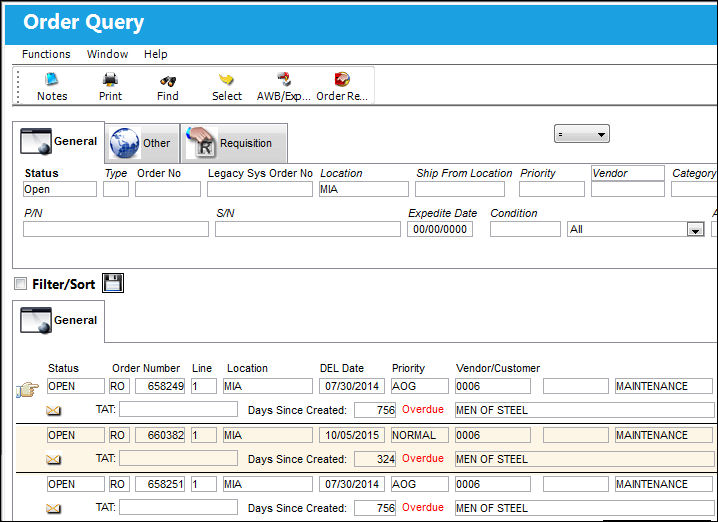Viewport: 718px width, 522px height.
Task: Click the pointing hand row indicator
Action: (27, 389)
